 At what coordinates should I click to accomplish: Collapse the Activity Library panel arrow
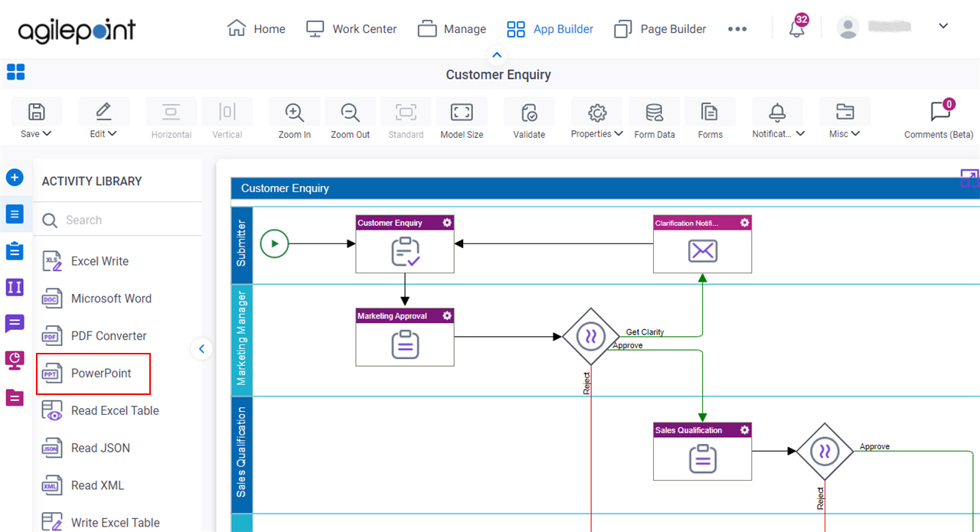pos(201,349)
